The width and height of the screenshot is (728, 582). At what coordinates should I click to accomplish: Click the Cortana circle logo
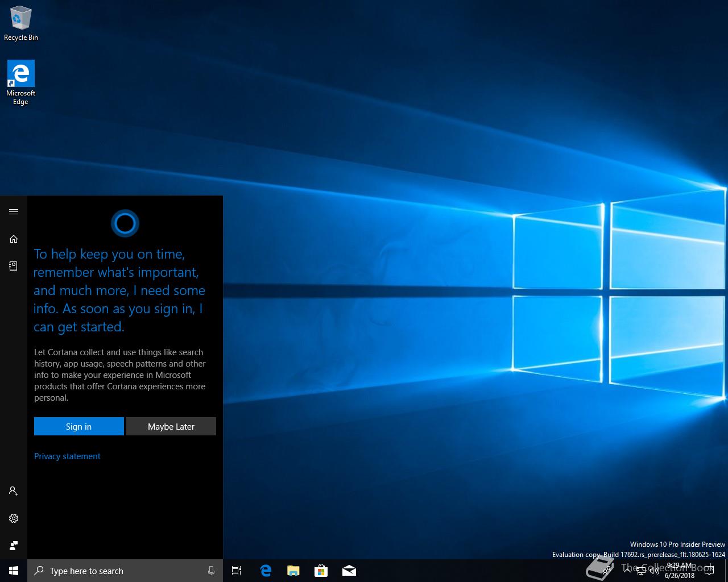[125, 224]
